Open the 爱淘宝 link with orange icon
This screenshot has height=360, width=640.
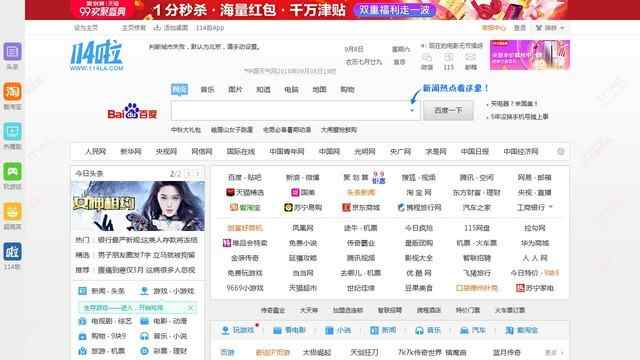tap(245, 207)
